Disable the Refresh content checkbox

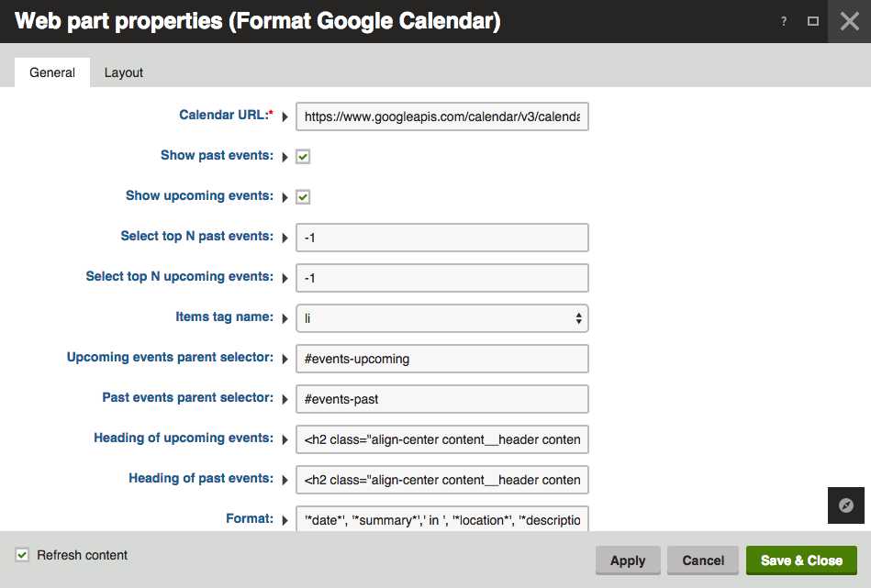22,555
